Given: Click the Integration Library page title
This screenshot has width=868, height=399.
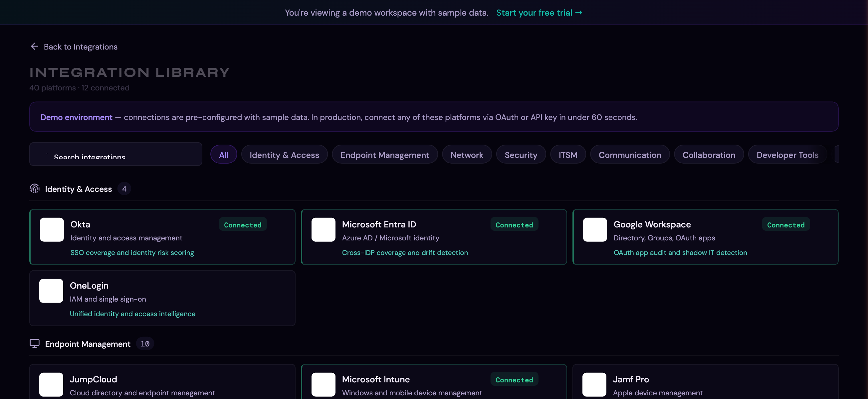Looking at the screenshot, I should (x=129, y=72).
